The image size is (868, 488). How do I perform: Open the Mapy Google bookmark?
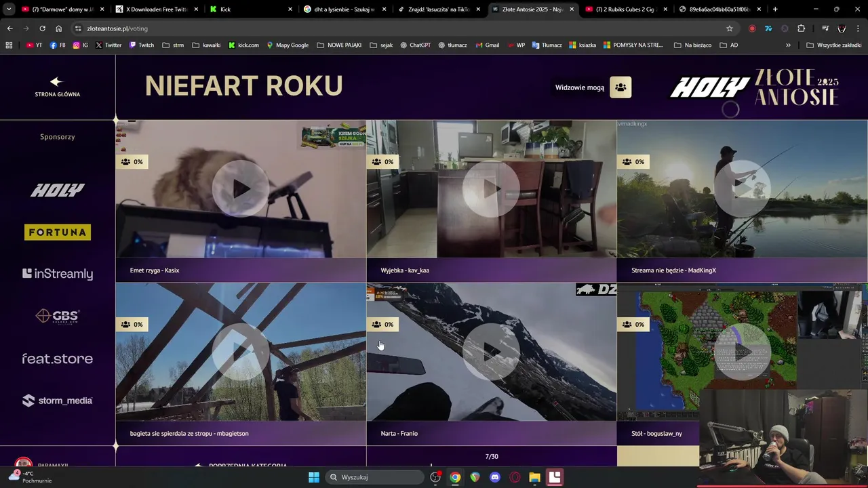click(x=288, y=45)
